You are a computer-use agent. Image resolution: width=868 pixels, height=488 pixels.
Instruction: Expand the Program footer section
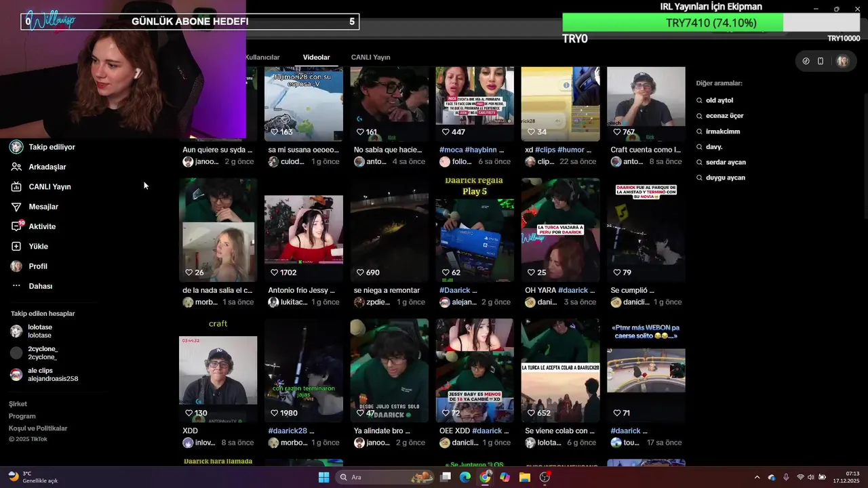(x=22, y=416)
